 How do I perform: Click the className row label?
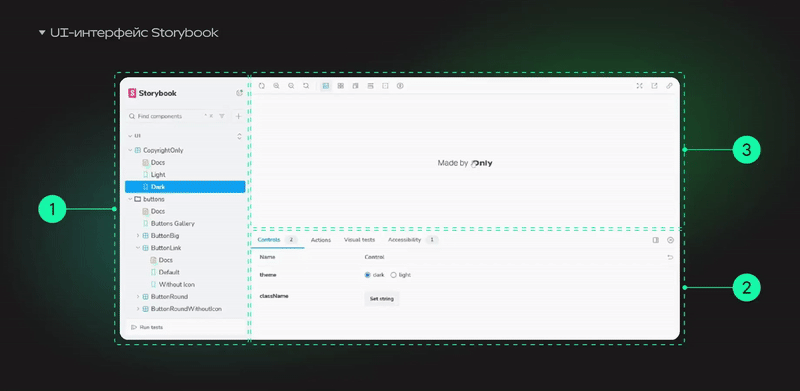274,296
